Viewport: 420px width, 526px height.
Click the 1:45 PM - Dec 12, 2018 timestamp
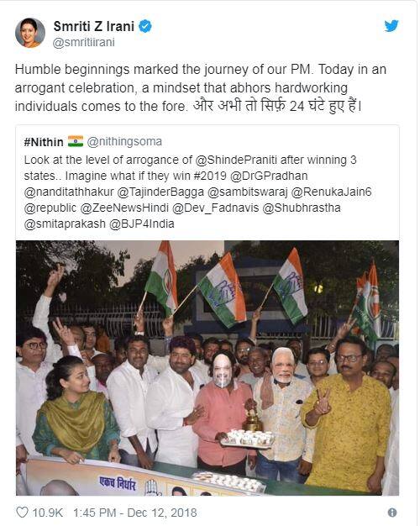point(135,513)
